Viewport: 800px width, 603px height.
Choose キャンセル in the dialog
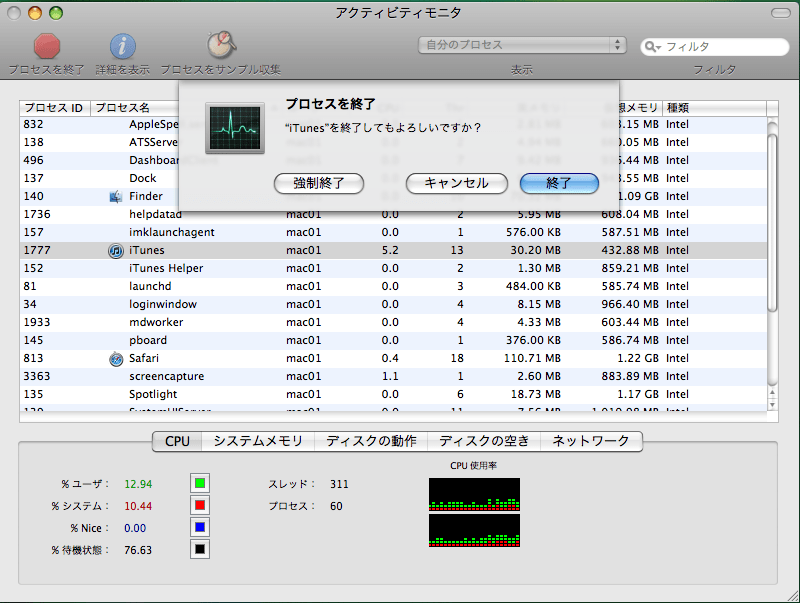tap(457, 183)
